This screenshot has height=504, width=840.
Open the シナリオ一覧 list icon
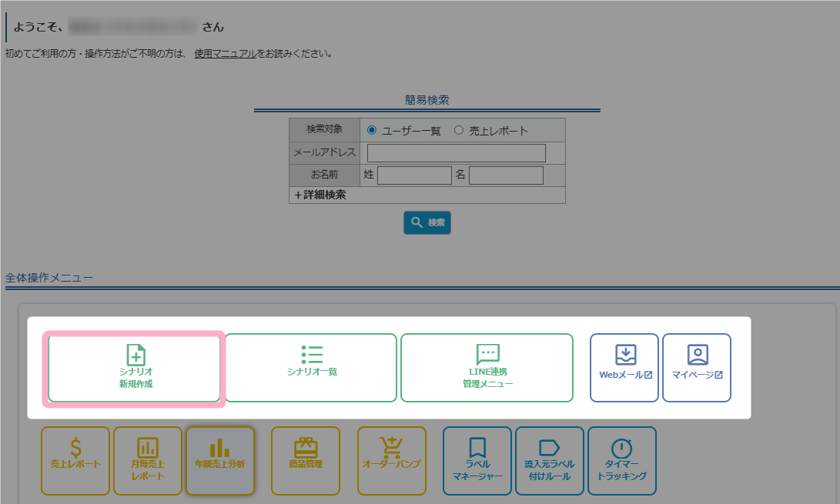311,354
